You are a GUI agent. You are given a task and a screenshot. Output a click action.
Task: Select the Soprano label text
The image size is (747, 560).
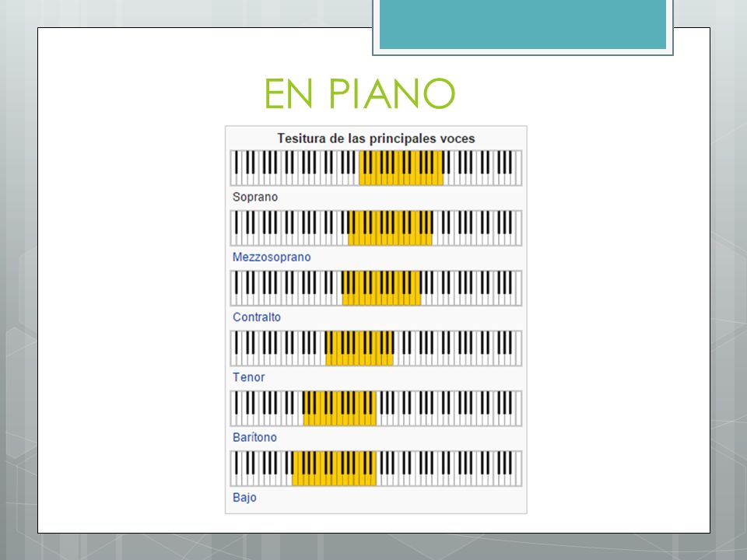coord(255,197)
